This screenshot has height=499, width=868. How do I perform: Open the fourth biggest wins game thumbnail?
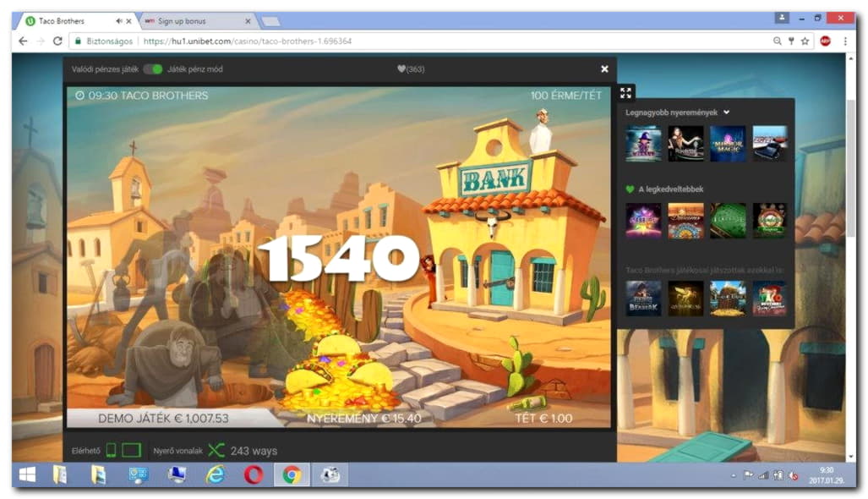769,144
